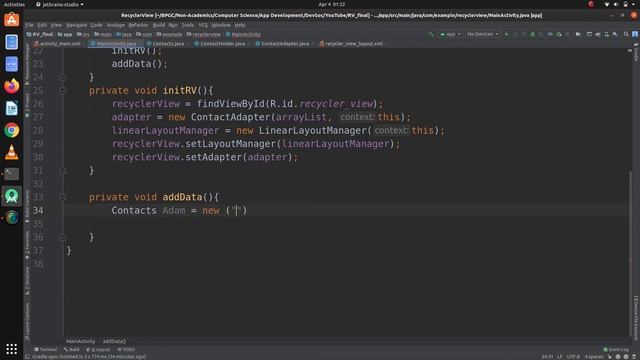Open the Terminal tool window button
The image size is (640, 360).
tap(46, 349)
